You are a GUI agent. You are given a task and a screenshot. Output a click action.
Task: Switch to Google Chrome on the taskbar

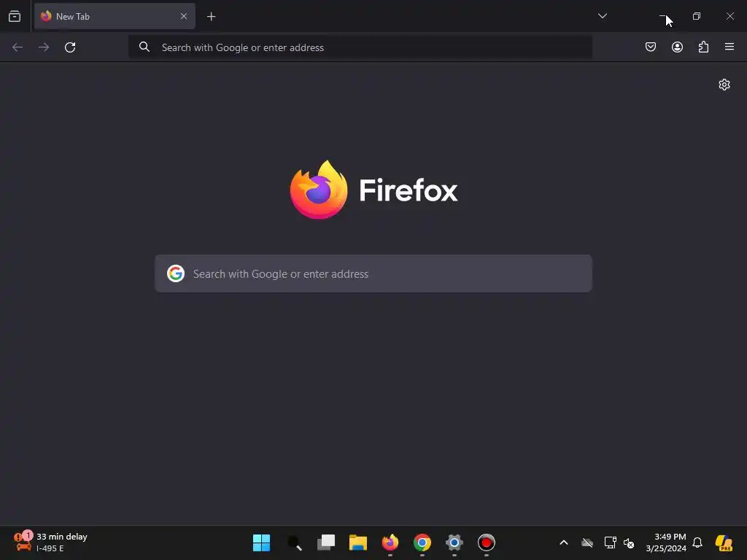click(422, 542)
